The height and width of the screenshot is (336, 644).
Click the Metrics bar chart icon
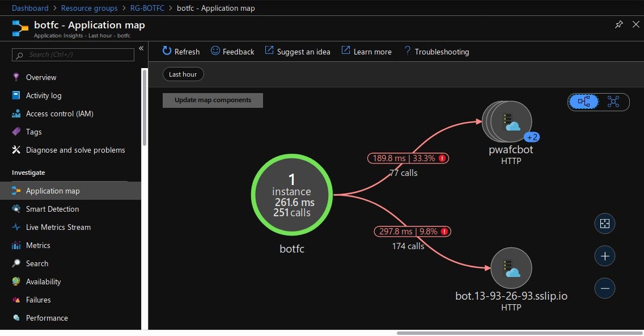pos(16,246)
